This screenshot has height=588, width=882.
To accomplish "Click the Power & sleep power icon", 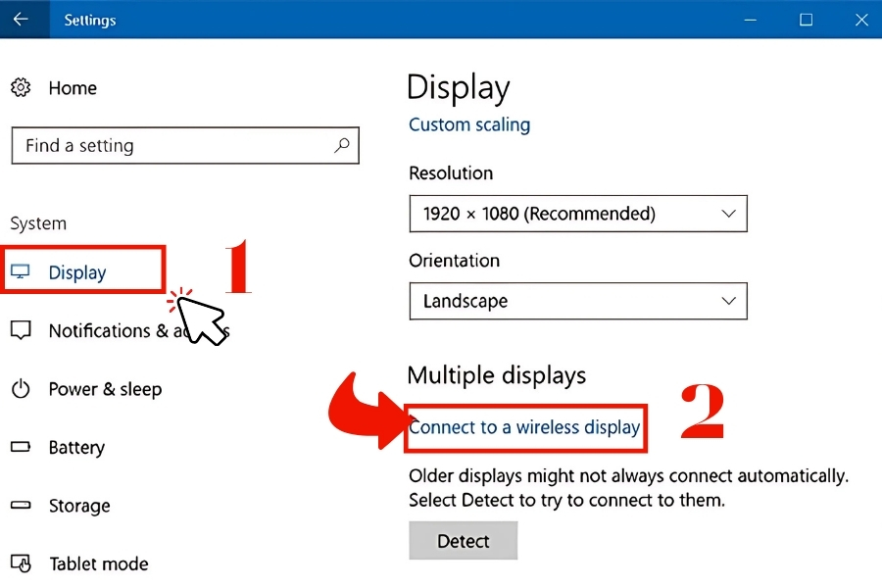I will 21,389.
